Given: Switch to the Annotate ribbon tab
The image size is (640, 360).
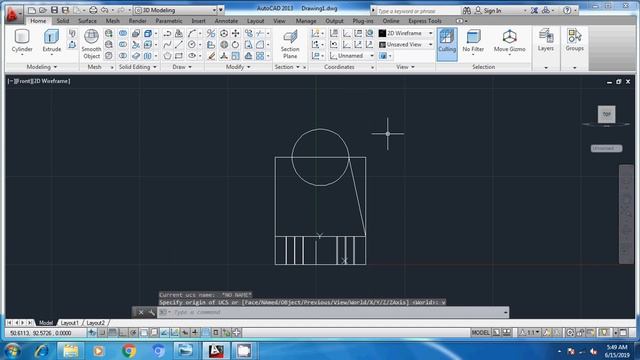Looking at the screenshot, I should pyautogui.click(x=226, y=21).
